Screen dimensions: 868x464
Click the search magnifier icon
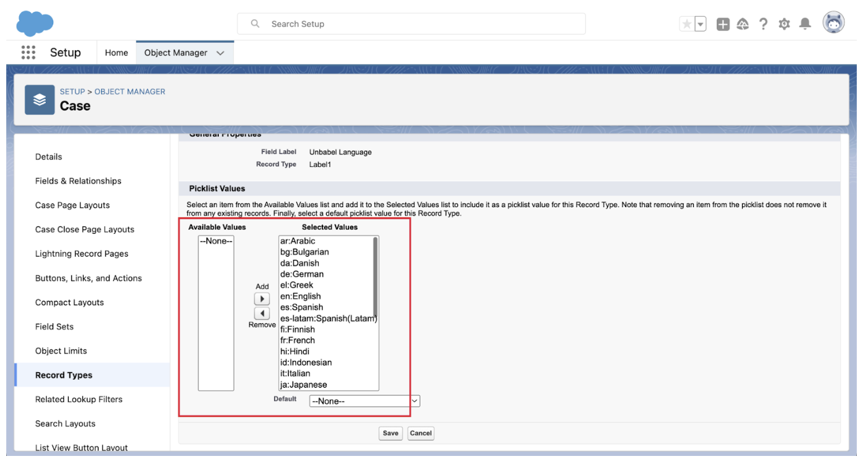(255, 24)
